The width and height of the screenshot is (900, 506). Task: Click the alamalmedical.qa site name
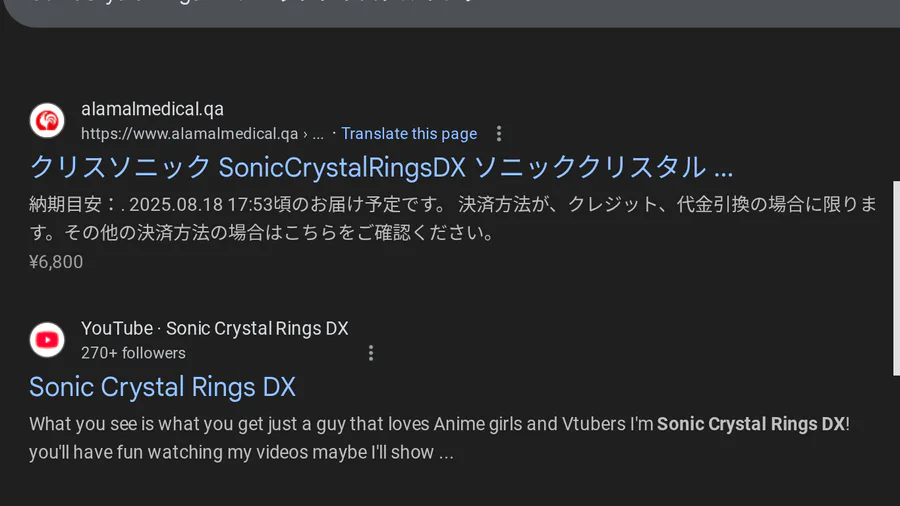(x=152, y=109)
